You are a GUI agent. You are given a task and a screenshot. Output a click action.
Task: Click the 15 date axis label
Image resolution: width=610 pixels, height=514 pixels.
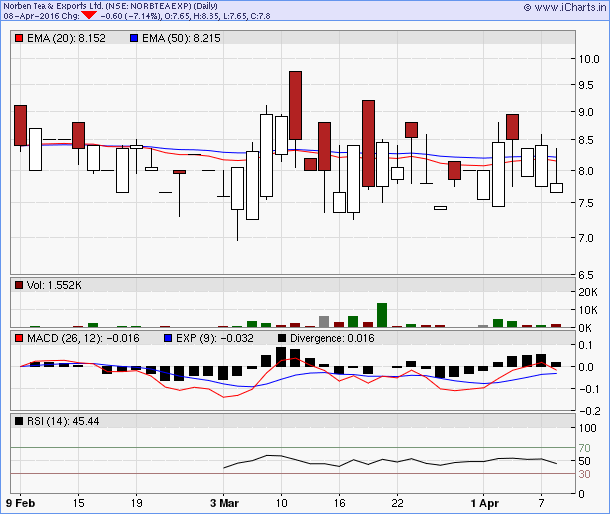78,503
